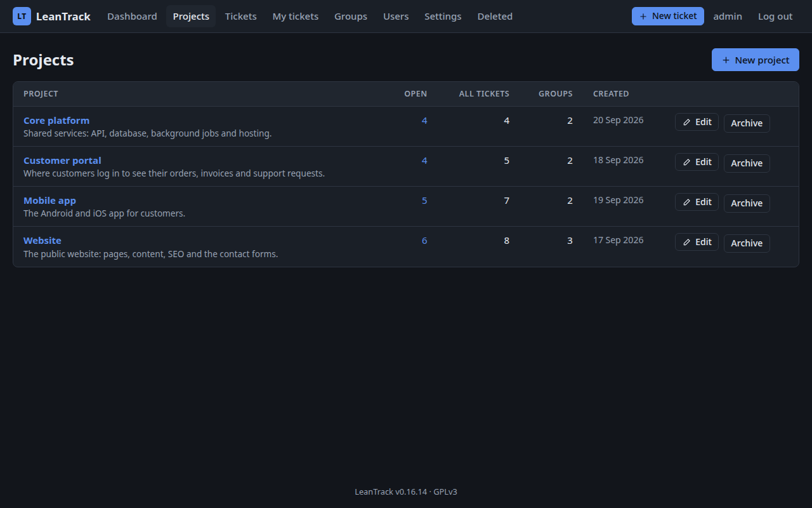The width and height of the screenshot is (812, 508).
Task: Open Core platform's open tickets count
Action: coord(424,121)
